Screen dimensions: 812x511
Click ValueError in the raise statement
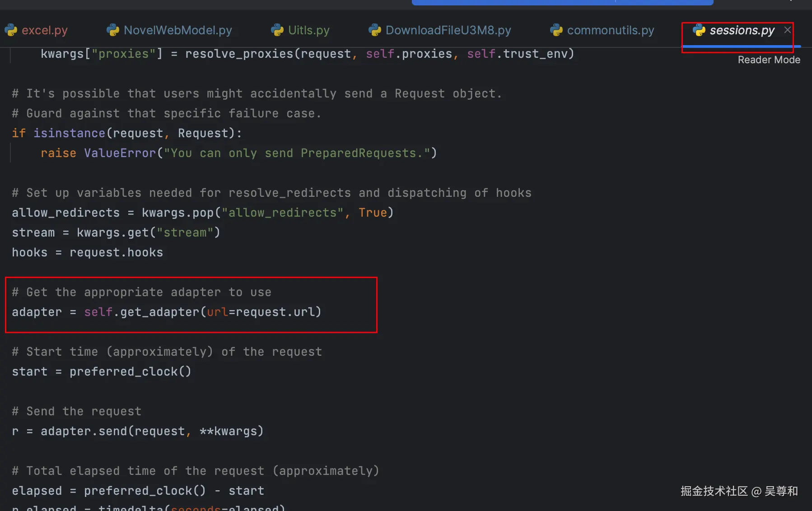point(120,153)
